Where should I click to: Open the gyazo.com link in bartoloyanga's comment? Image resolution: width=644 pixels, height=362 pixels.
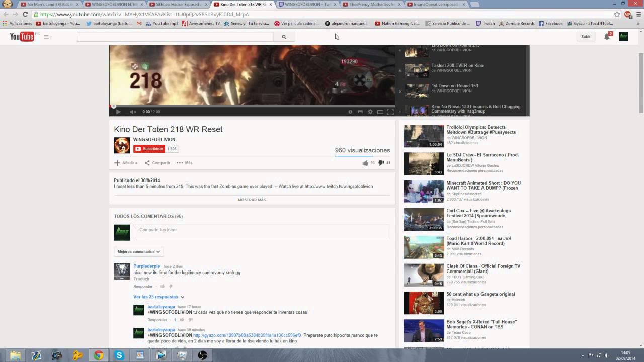click(247, 335)
